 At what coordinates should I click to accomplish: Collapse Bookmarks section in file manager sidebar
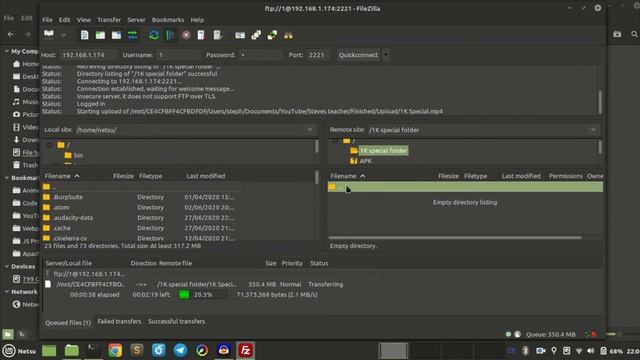tap(7, 178)
